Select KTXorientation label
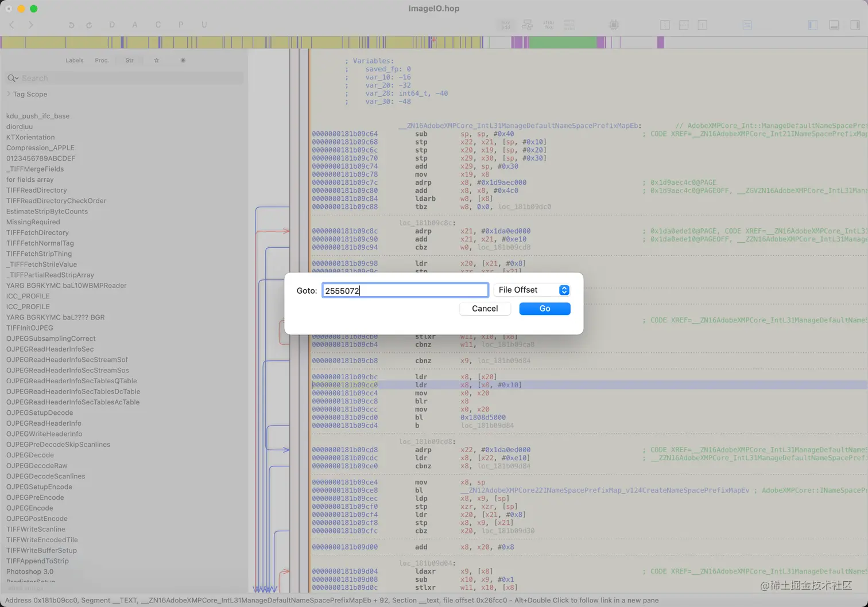Viewport: 868px width, 607px height. [30, 137]
